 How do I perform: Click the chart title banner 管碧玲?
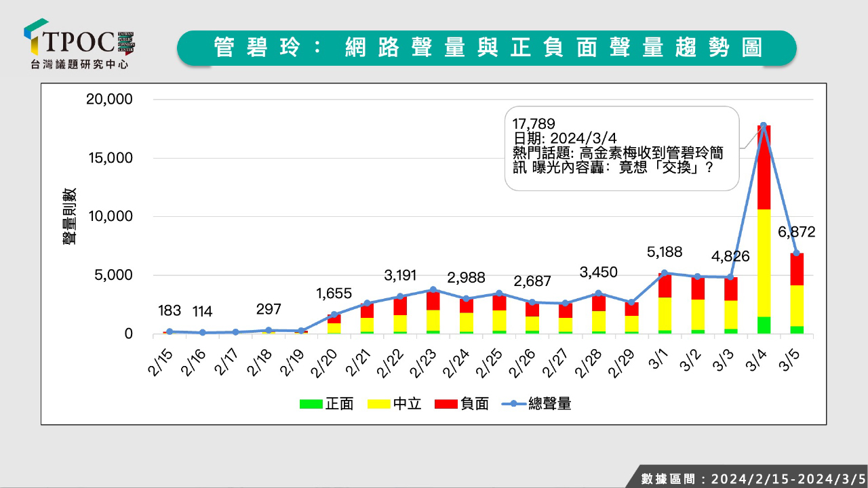487,47
